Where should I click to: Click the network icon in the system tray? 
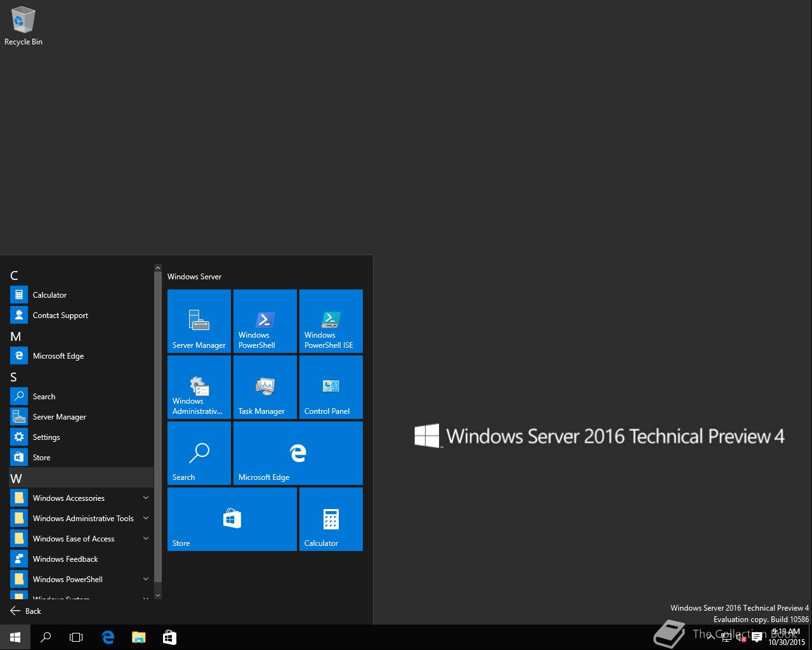[727, 637]
